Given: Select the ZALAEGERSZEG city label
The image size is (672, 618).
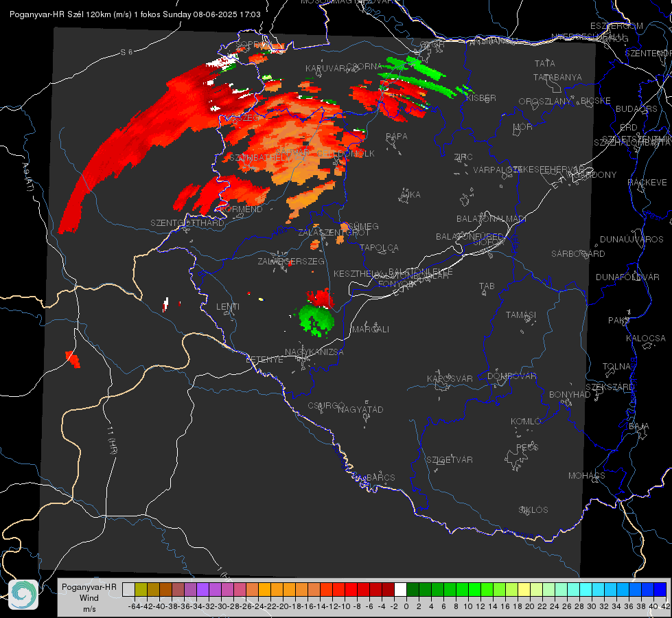Looking at the screenshot, I should (291, 261).
